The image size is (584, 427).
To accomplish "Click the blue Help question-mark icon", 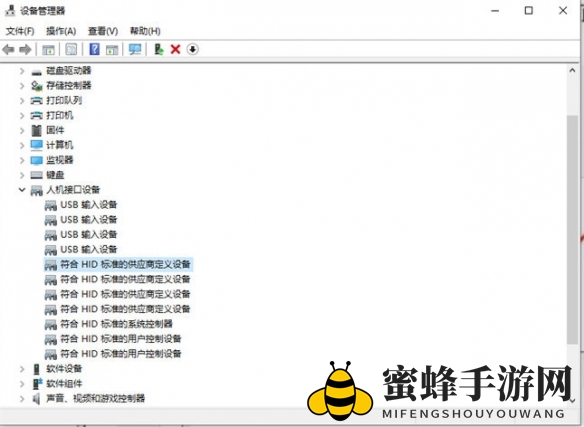I will (x=95, y=49).
